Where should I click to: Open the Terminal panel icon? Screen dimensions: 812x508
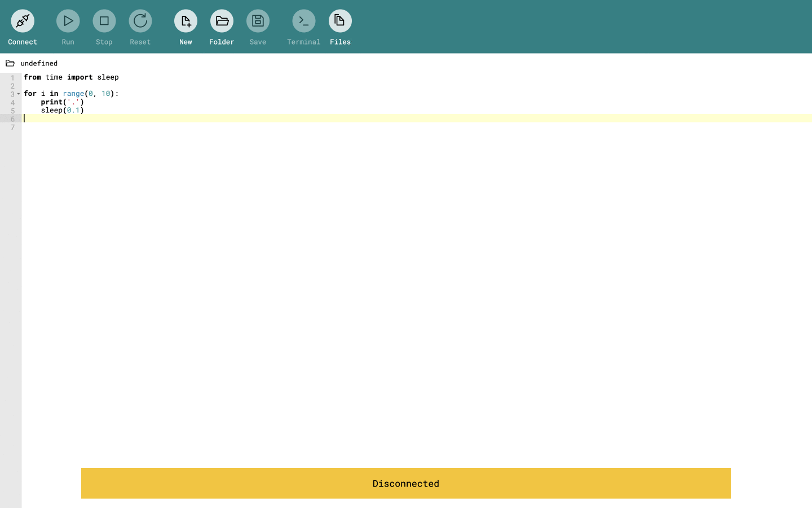(x=303, y=20)
